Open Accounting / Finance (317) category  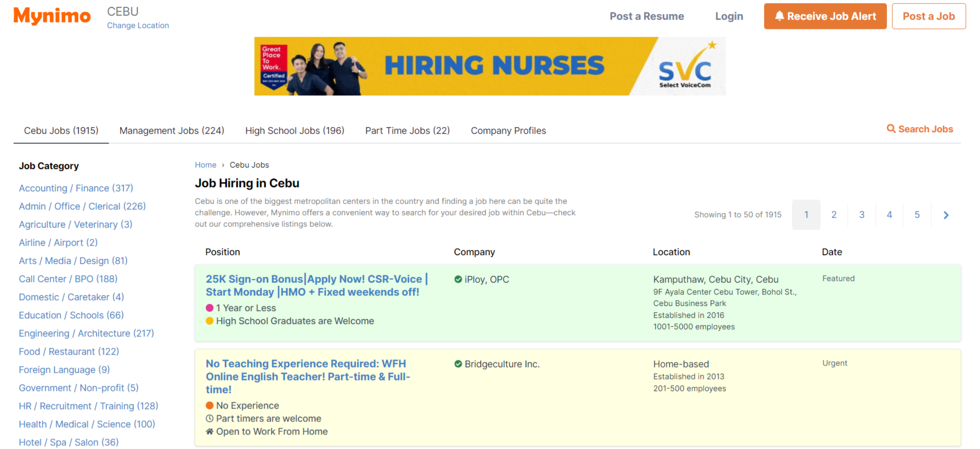pos(76,188)
